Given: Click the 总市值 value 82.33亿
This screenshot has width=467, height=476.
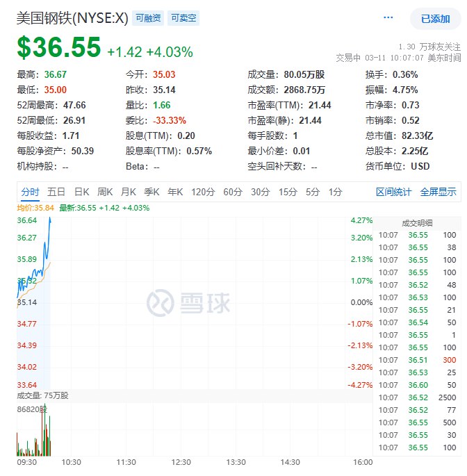Looking at the screenshot, I should 417,136.
